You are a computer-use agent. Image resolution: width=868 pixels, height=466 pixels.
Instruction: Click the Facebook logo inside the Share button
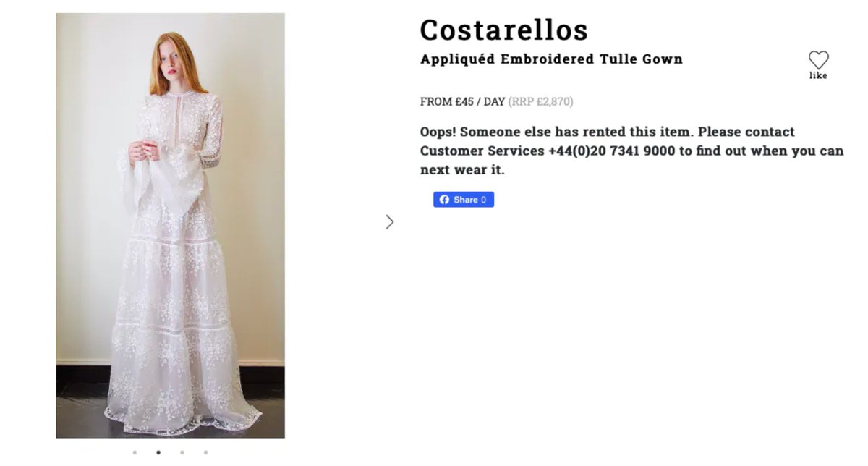444,200
